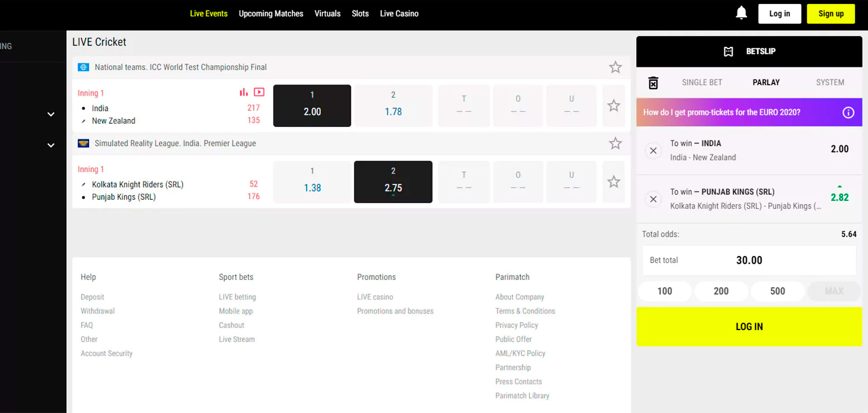The width and height of the screenshot is (868, 413).
Task: Select Punjab Kings odds 2.75
Action: click(393, 182)
